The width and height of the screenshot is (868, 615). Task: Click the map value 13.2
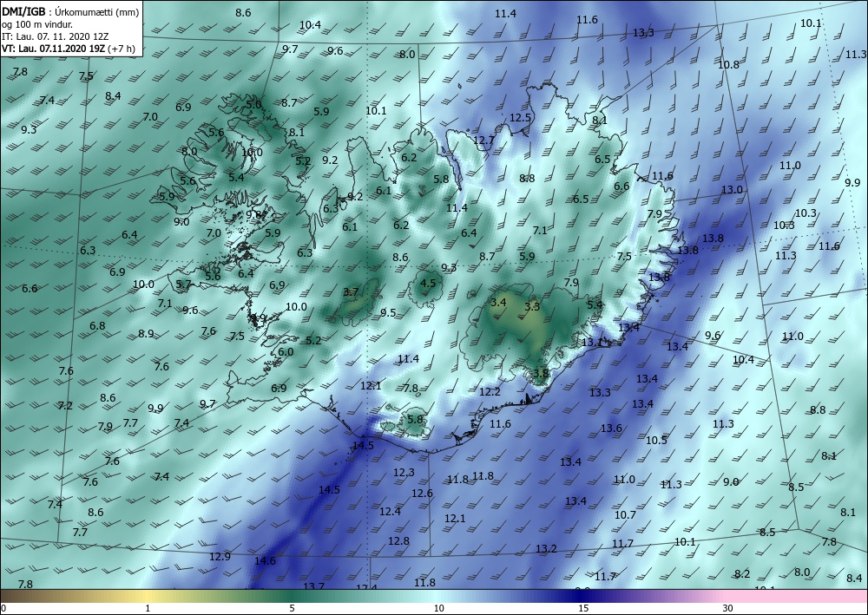(x=546, y=548)
